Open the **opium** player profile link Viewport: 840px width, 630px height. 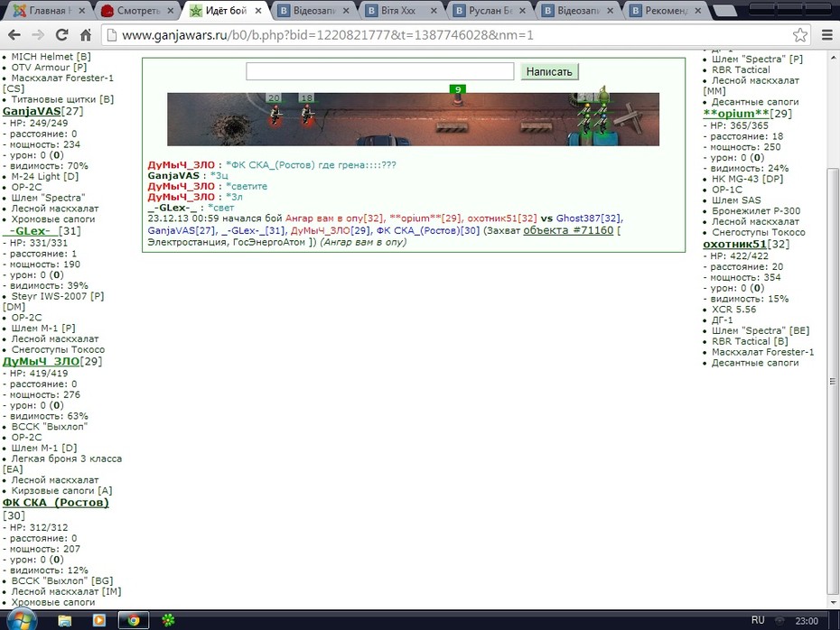click(735, 114)
